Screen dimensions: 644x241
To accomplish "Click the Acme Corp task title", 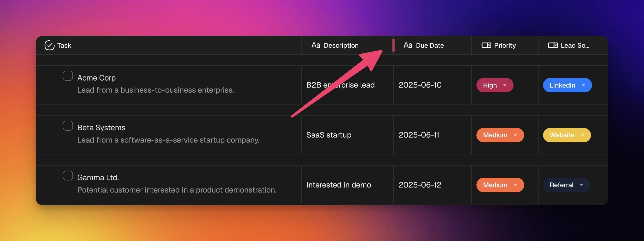I will (x=96, y=78).
